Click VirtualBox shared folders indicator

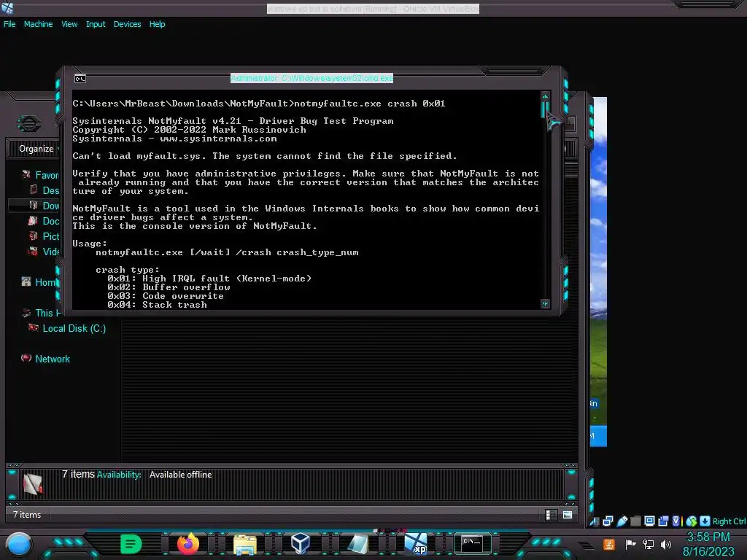(635, 521)
